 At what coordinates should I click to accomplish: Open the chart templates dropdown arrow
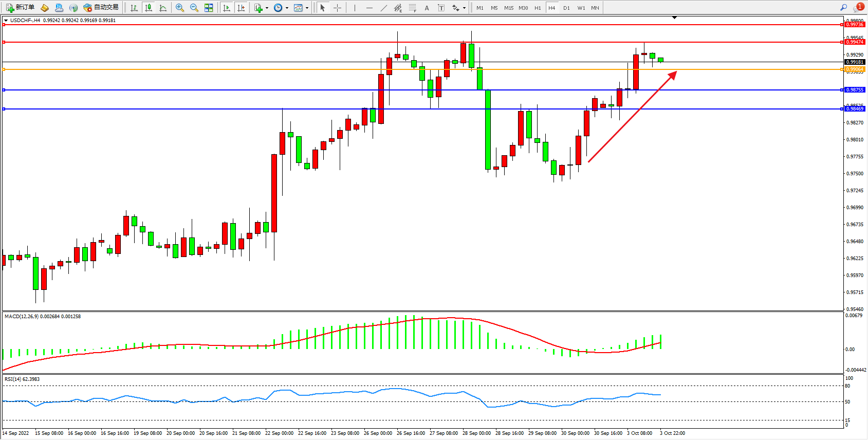(x=307, y=8)
